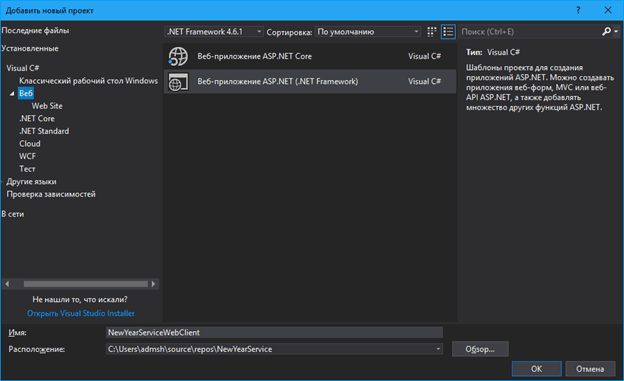
Task: Click the horizontal scrollbar thumb in tree
Action: click(86, 284)
